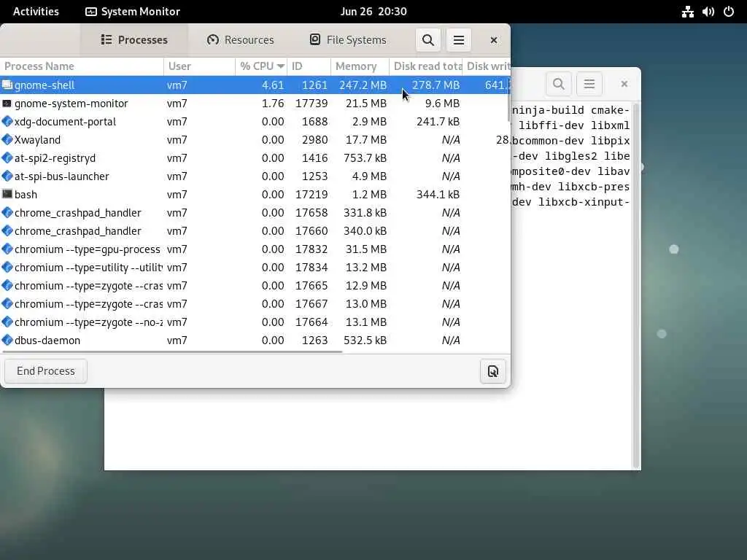The image size is (747, 560).
Task: Select chromium --type=gpu-process row
Action: tap(255, 249)
